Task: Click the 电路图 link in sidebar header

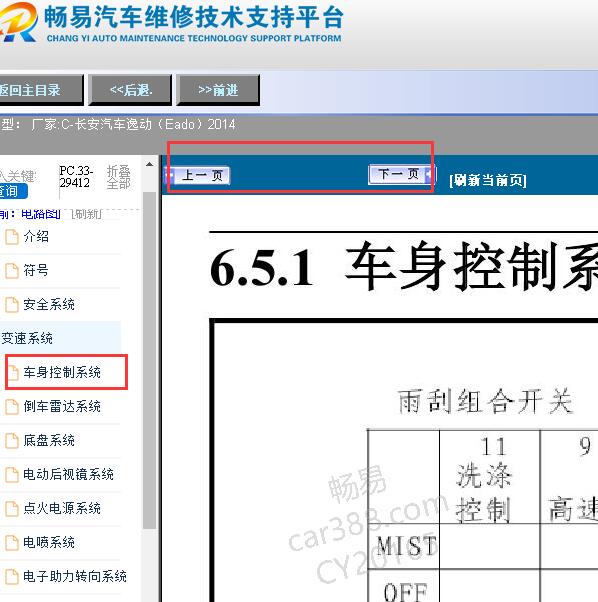Action: [41, 214]
